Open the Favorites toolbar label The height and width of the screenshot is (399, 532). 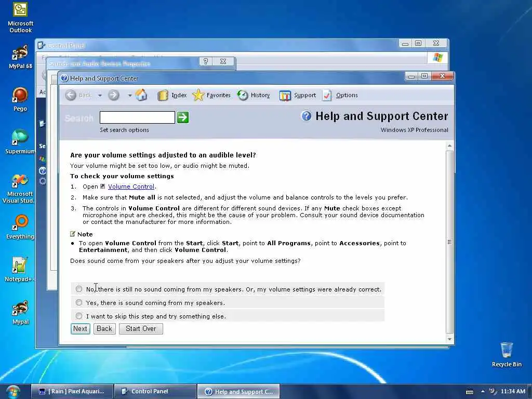(219, 96)
